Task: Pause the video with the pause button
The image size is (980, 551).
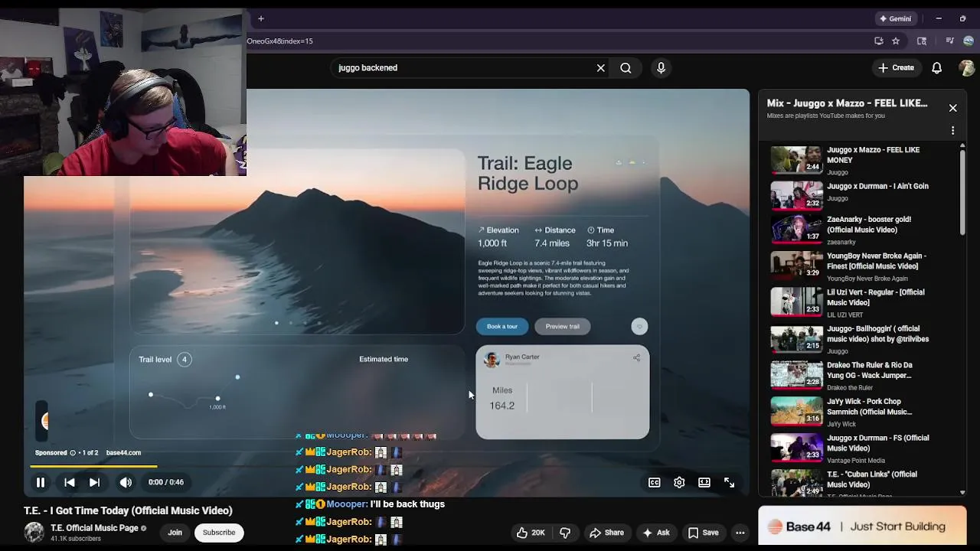Action: [41, 482]
